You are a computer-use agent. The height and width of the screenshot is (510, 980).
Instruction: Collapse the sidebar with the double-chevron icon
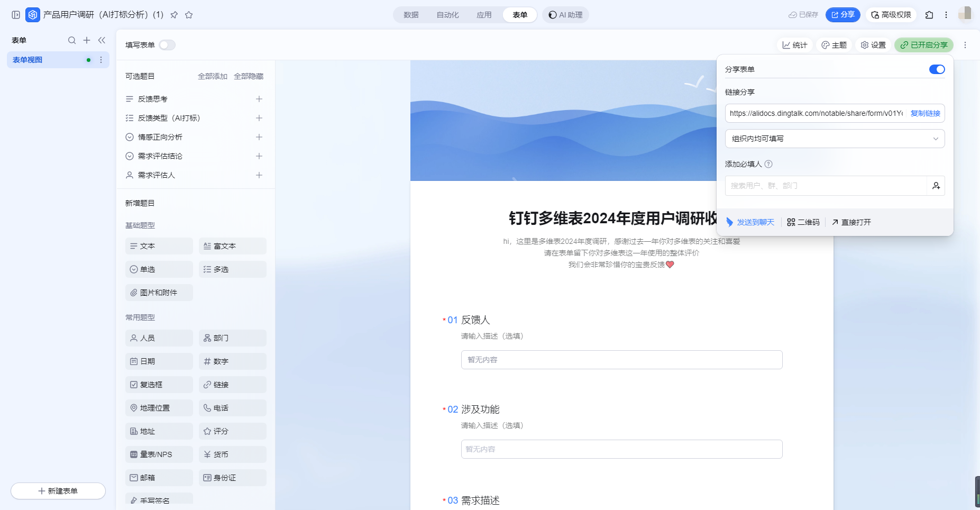coord(102,40)
